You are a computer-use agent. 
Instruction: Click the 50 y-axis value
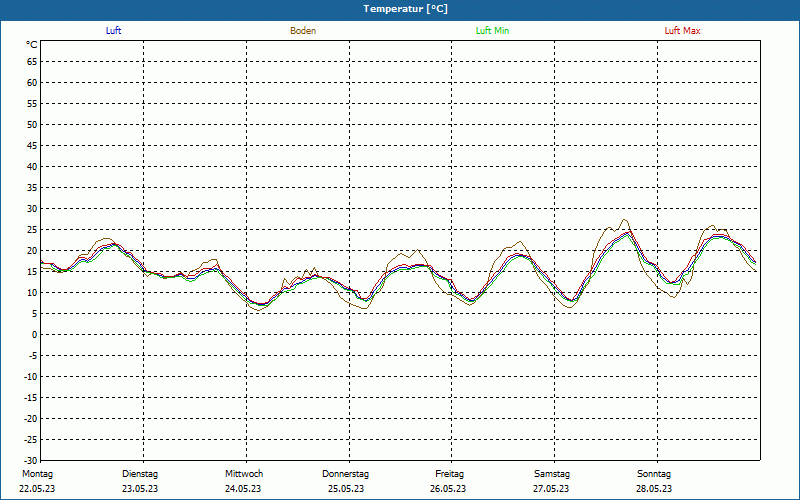pyautogui.click(x=32, y=124)
